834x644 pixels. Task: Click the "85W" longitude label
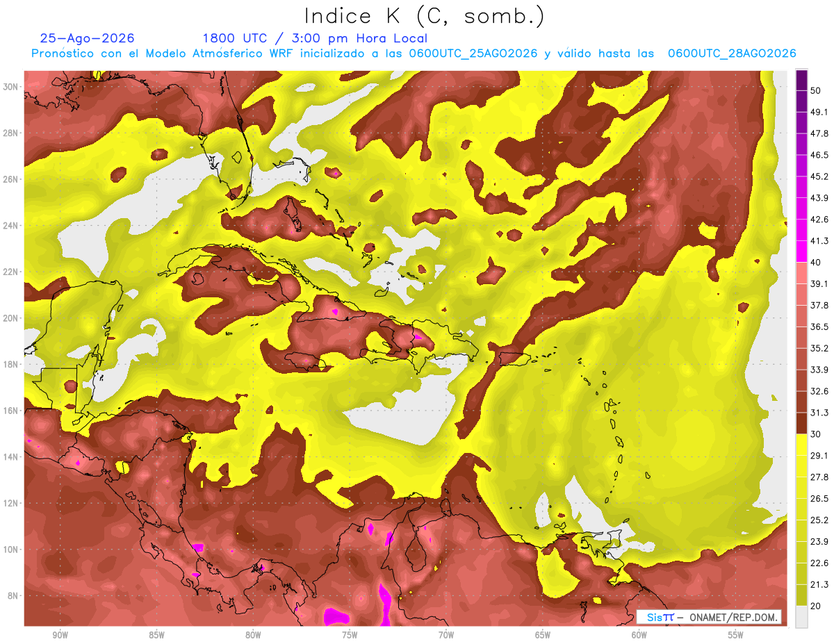156,635
